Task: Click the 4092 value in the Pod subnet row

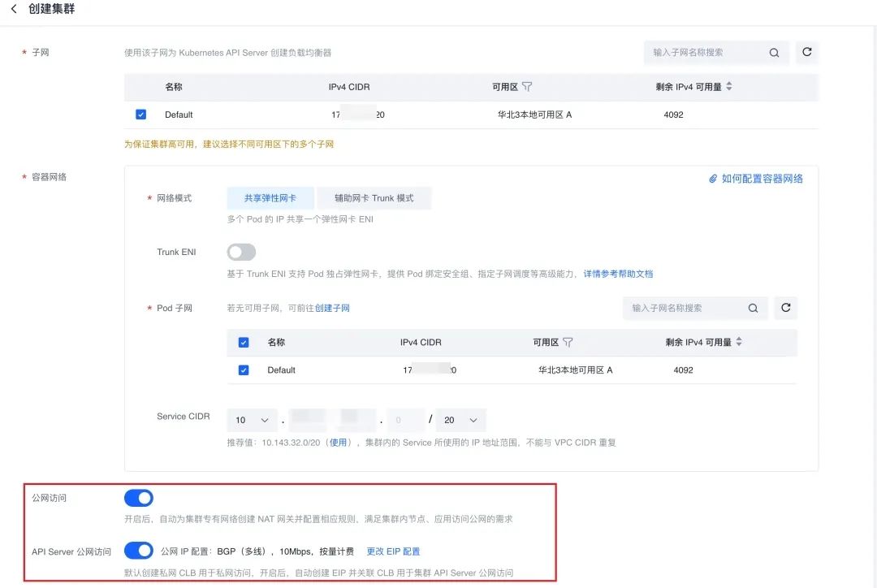Action: pos(683,370)
